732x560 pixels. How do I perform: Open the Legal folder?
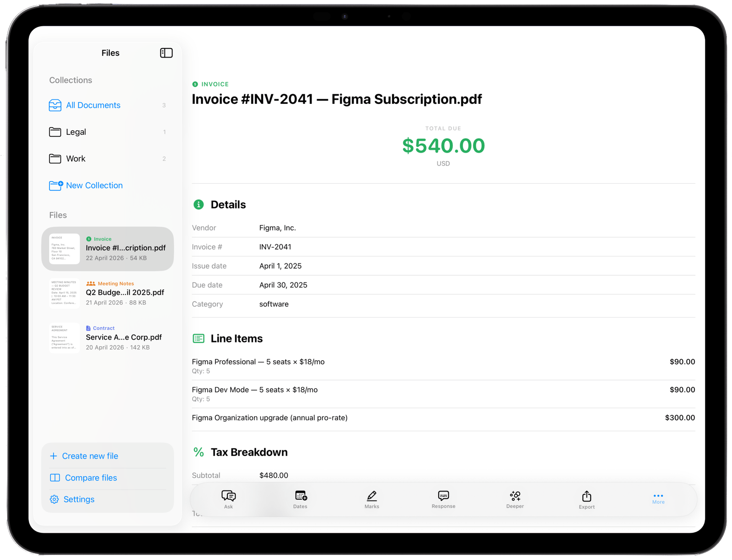(108, 132)
